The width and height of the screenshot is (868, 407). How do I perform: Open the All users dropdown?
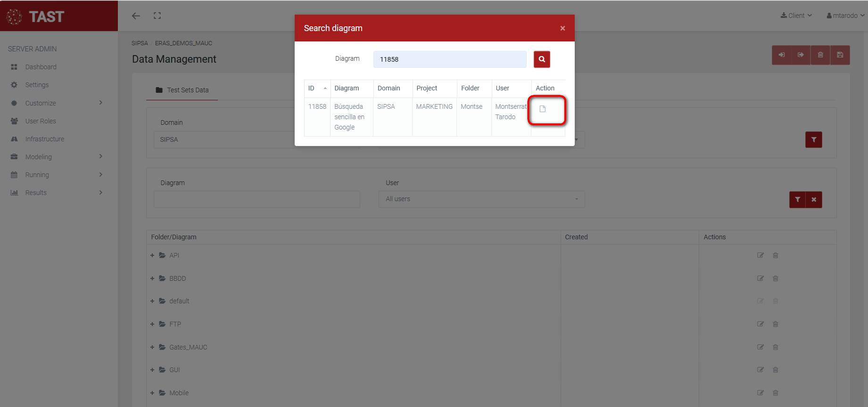[481, 199]
